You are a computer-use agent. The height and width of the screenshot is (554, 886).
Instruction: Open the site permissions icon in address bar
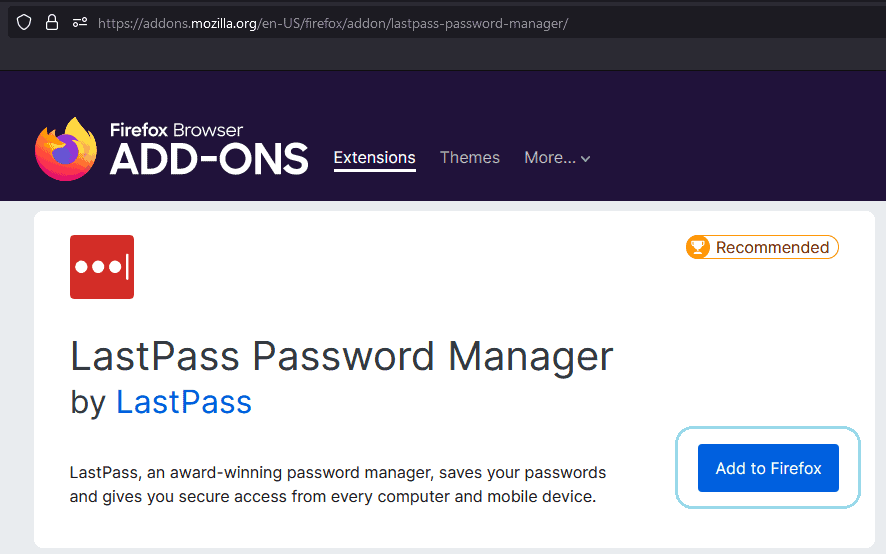80,23
